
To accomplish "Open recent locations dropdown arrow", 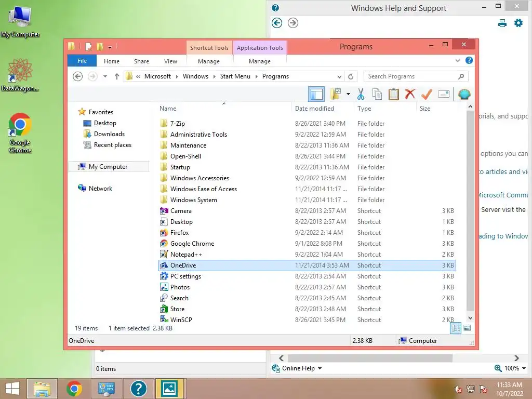I will 105,76.
